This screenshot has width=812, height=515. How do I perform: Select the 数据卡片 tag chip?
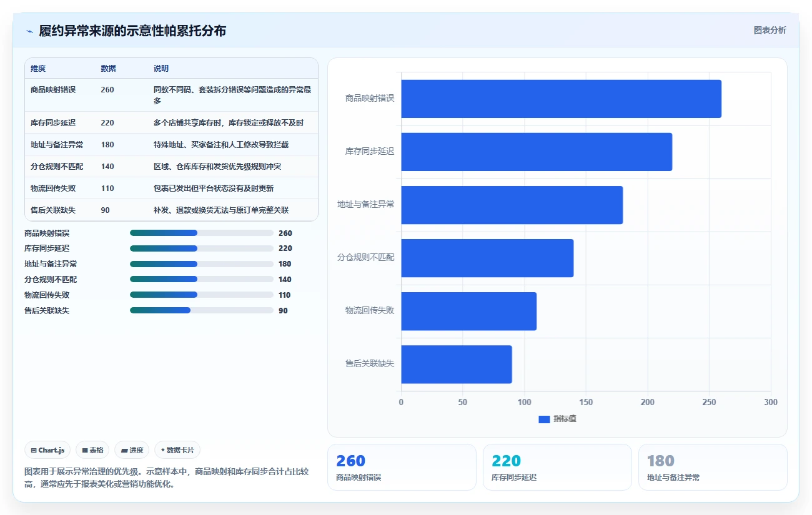tap(177, 450)
